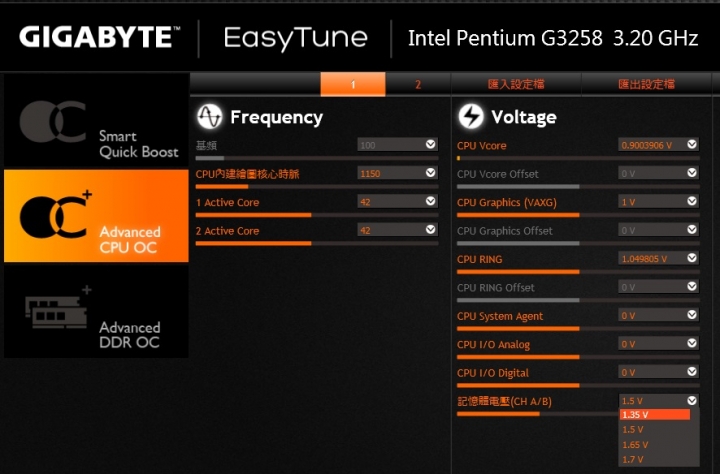
Task: Expand 2 Active Core ratio dropdown
Action: (x=430, y=230)
